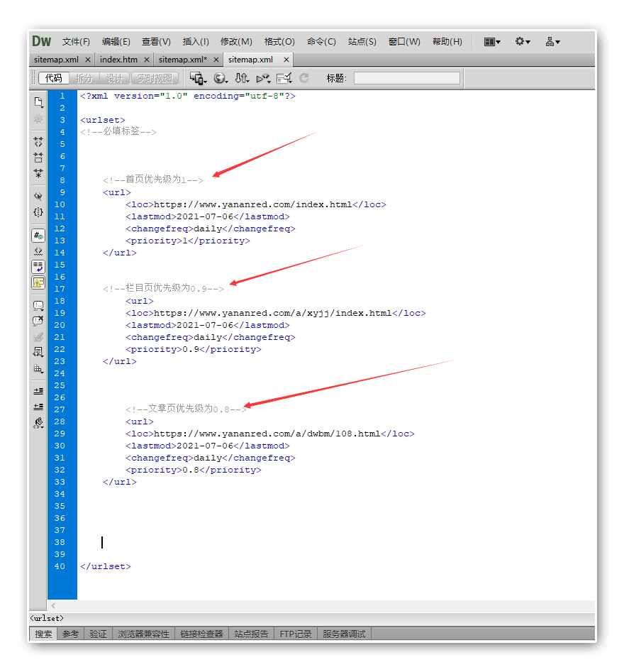Click the Open Documents icon in coding toolbar

38,102
